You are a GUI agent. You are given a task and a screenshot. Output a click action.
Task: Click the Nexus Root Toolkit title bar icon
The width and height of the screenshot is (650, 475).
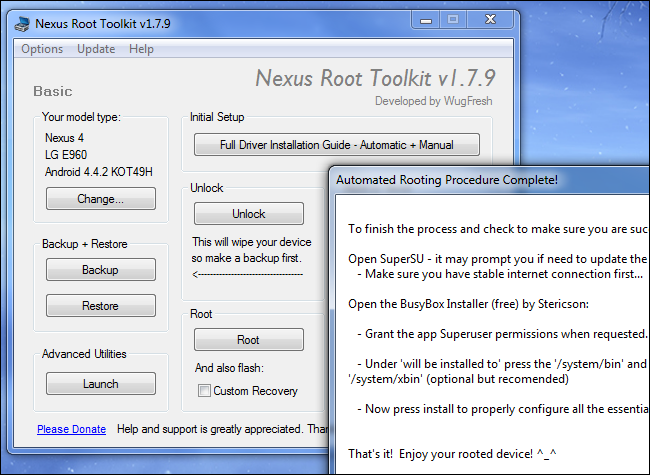click(22, 24)
